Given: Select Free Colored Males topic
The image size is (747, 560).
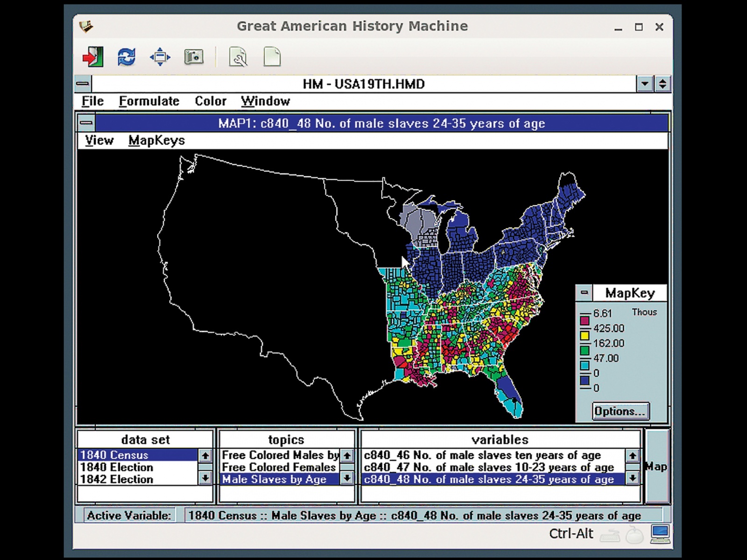Looking at the screenshot, I should tap(280, 455).
